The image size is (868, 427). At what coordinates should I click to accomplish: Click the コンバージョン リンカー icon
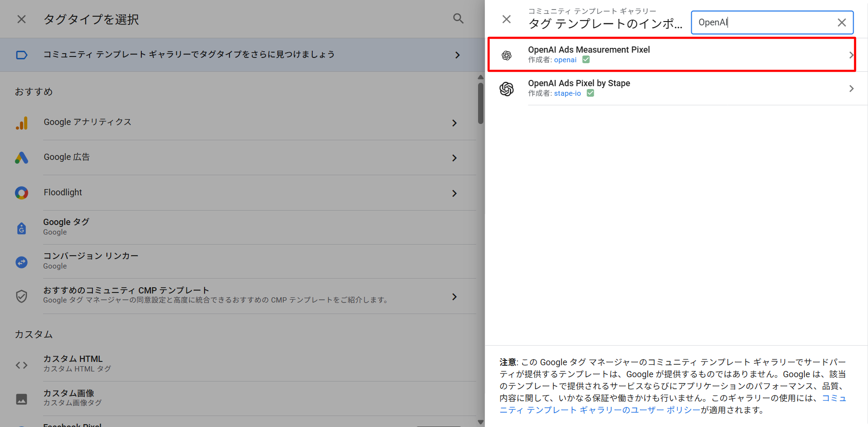point(22,262)
